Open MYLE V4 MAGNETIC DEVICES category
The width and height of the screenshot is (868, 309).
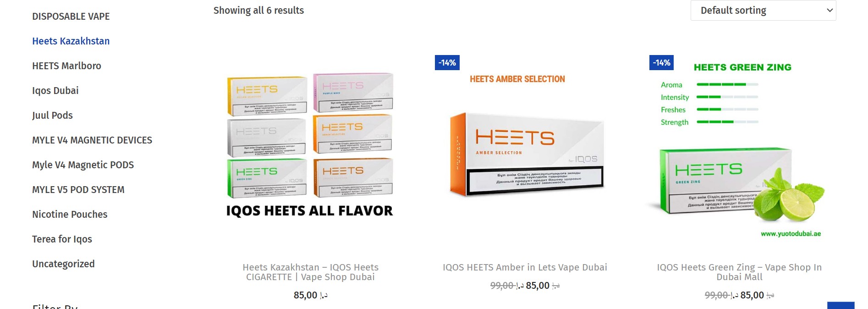[x=92, y=140]
